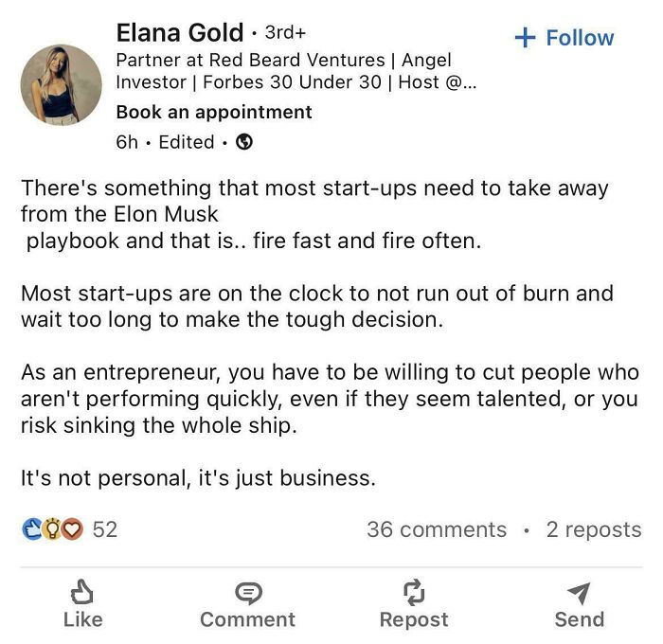The height and width of the screenshot is (644, 663).
Task: Click the Comment label under the post
Action: point(248,619)
